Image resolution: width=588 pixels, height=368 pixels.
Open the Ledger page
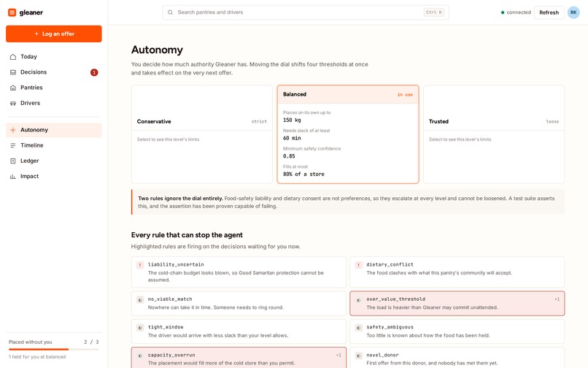[54, 161]
